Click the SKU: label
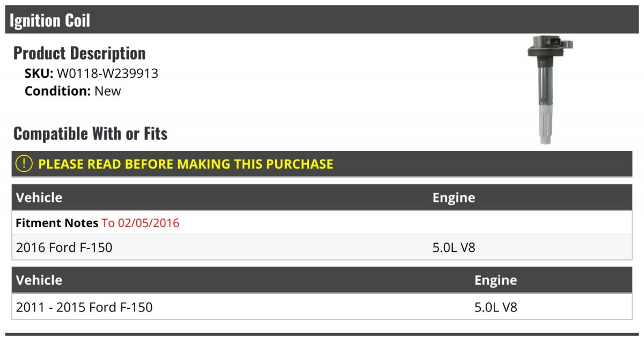This screenshot has height=341, width=644. coord(39,74)
